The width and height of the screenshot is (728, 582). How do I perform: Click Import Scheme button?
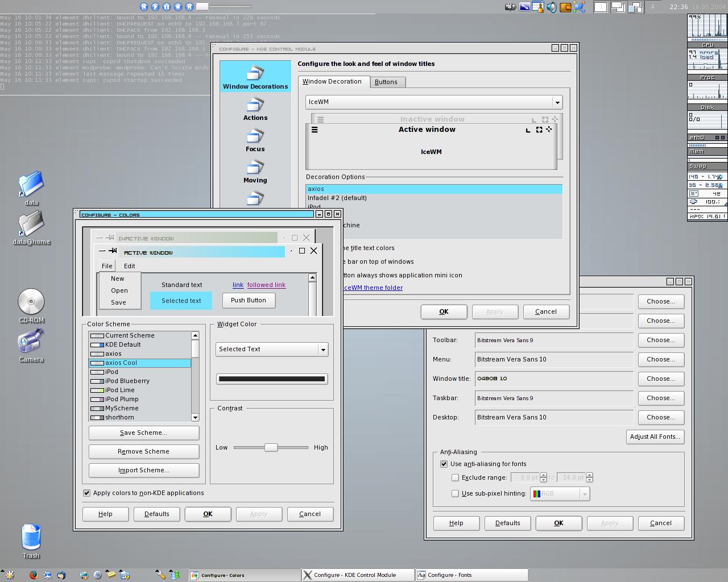(x=144, y=470)
